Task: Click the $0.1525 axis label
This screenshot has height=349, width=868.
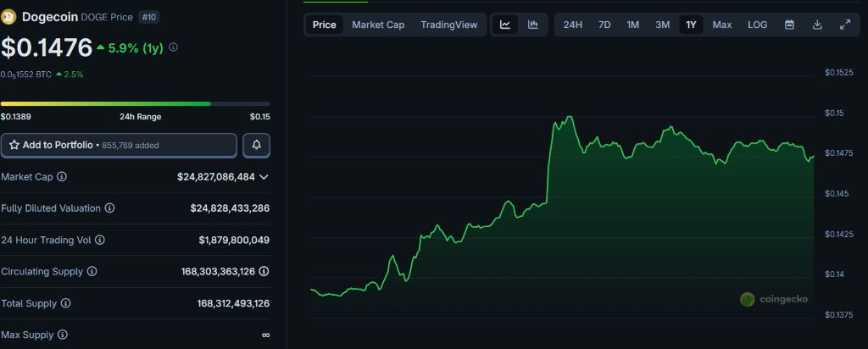Action: [x=837, y=73]
